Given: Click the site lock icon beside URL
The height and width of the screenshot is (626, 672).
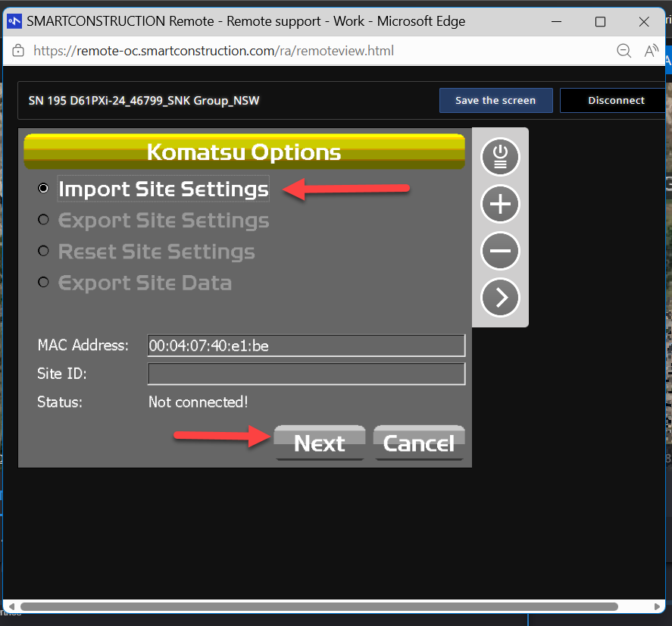Looking at the screenshot, I should point(18,51).
